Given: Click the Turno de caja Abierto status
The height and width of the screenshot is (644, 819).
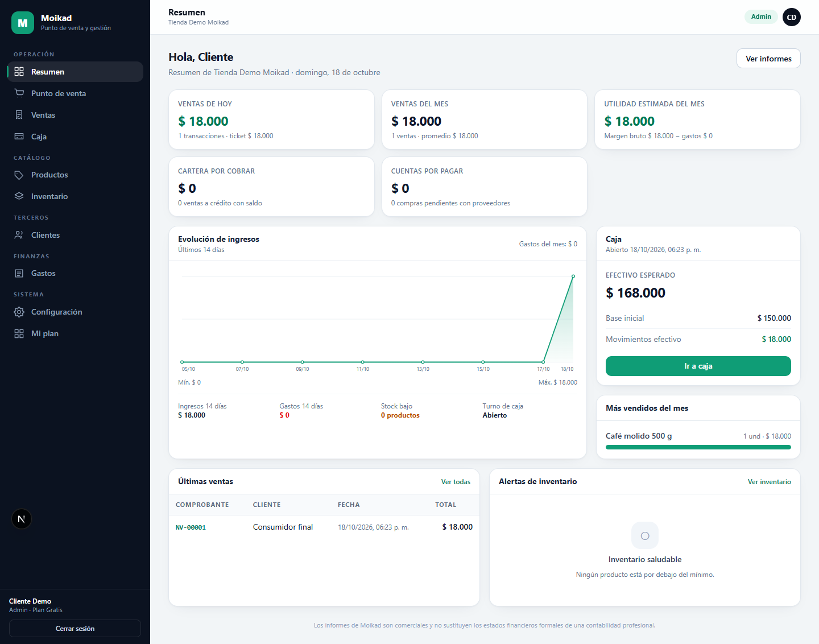Looking at the screenshot, I should pos(495,415).
